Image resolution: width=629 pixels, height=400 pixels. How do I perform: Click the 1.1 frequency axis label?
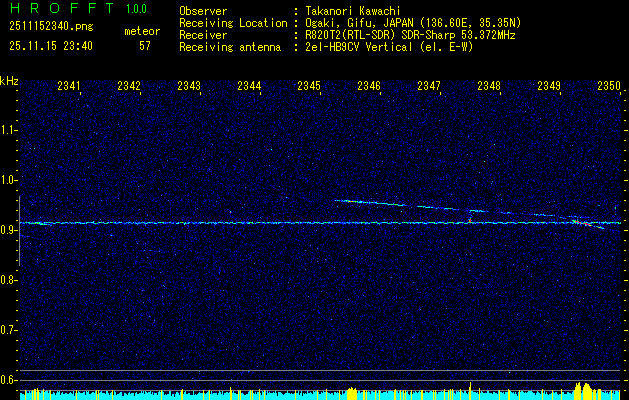click(9, 130)
